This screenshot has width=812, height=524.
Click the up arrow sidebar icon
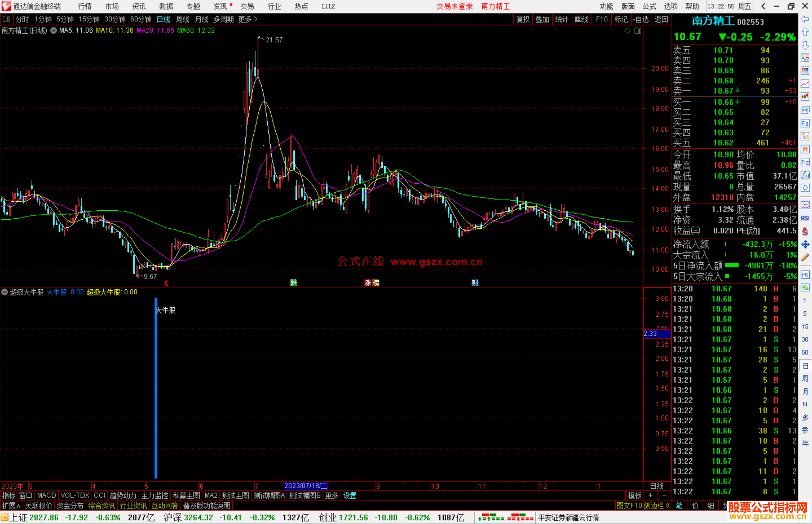coord(805,32)
